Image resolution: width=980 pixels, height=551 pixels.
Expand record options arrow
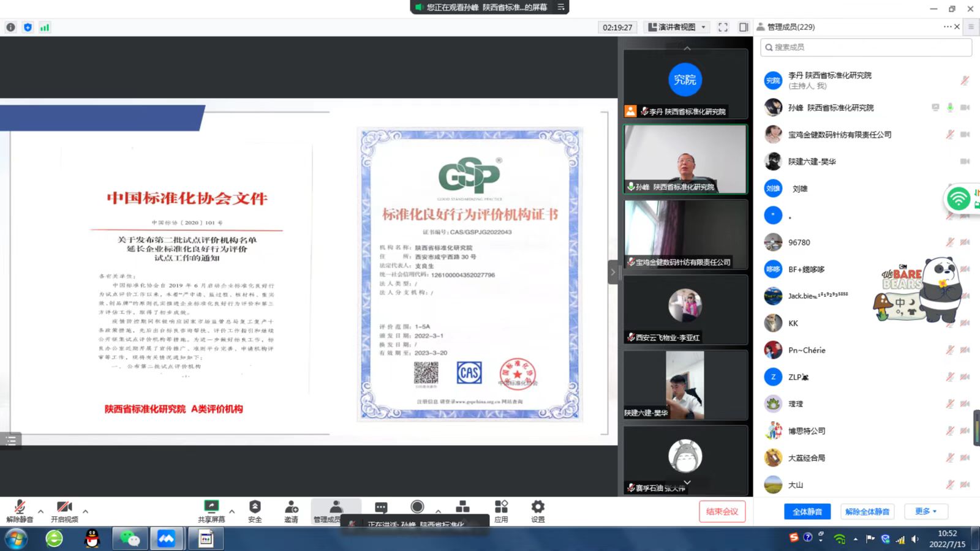(438, 511)
